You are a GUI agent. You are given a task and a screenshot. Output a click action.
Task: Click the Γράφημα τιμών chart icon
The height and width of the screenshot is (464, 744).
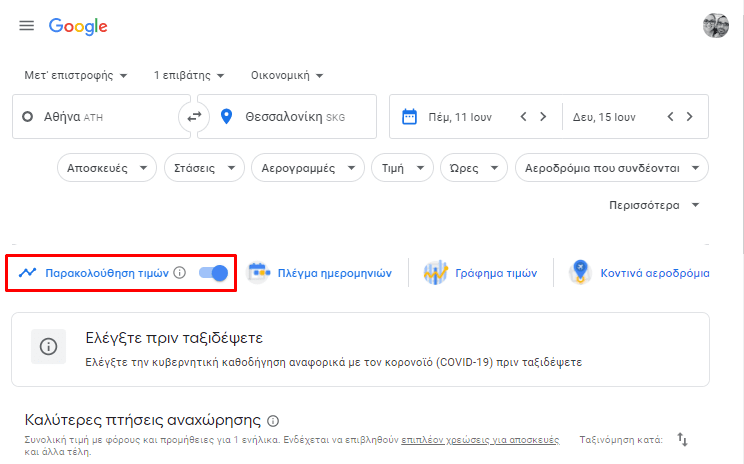click(436, 273)
